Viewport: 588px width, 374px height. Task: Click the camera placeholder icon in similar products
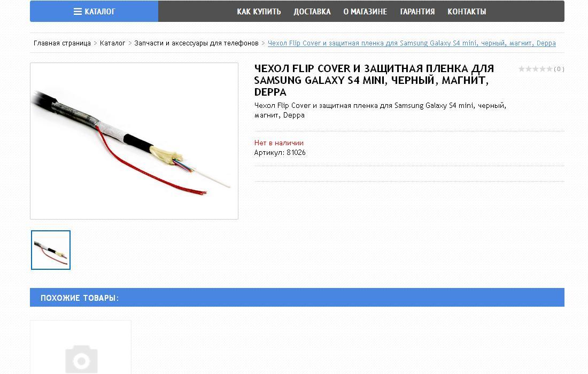click(81, 360)
